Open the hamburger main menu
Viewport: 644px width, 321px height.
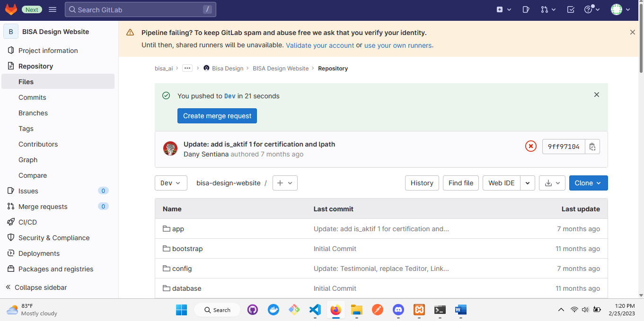(x=53, y=9)
